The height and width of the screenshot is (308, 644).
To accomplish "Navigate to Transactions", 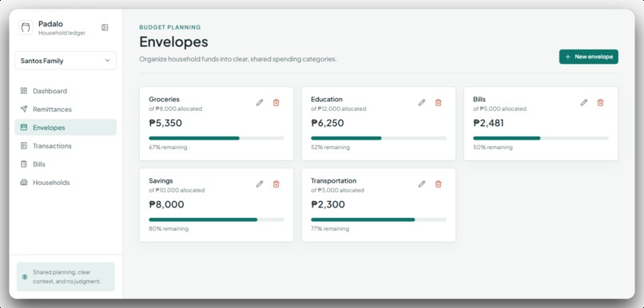I will point(66,145).
